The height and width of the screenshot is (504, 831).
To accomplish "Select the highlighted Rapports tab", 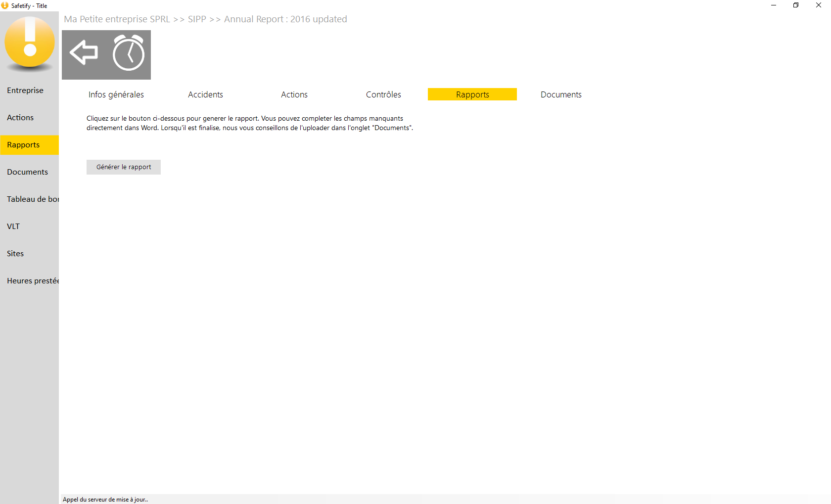I will tap(472, 94).
